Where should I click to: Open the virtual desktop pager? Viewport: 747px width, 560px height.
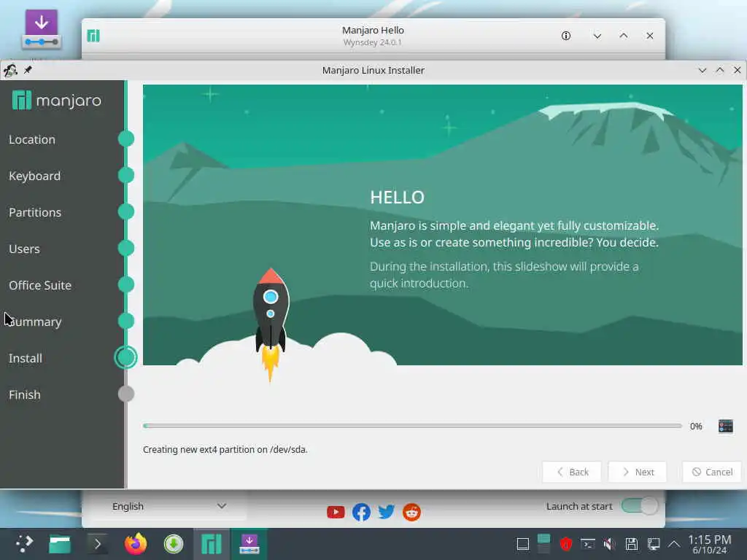pyautogui.click(x=543, y=544)
